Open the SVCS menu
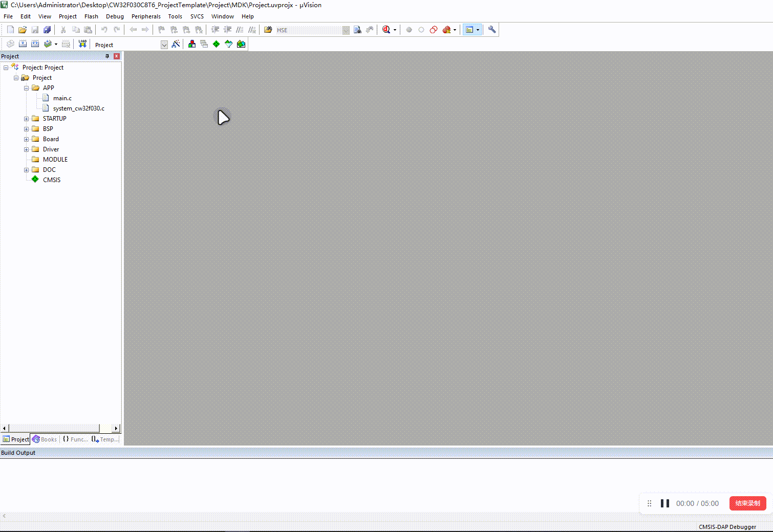The image size is (773, 532). 197,16
